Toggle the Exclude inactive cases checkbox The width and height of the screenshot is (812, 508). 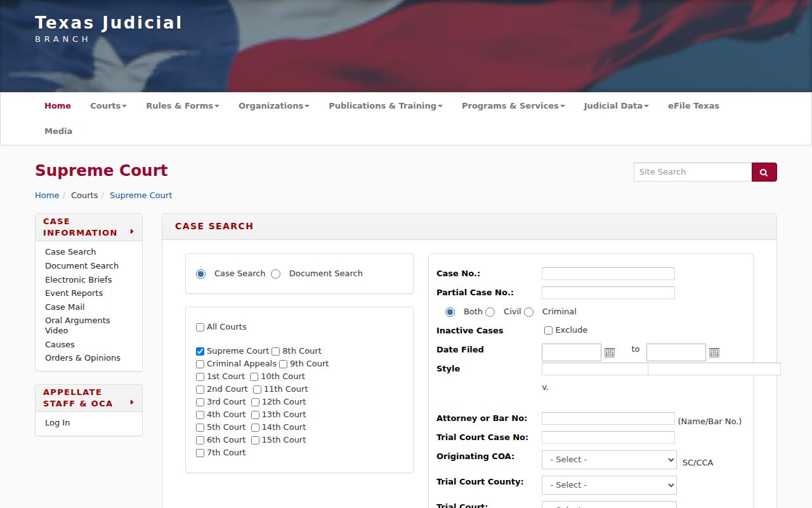point(548,330)
